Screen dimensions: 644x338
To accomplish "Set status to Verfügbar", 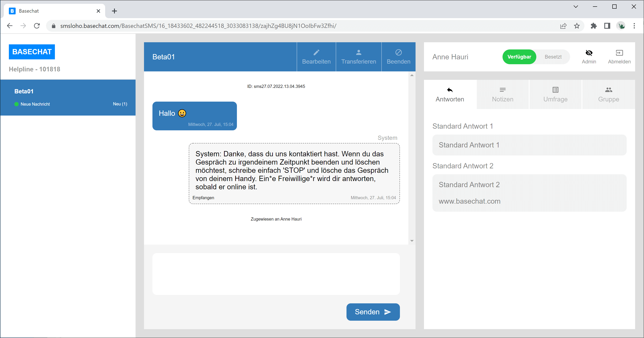I will (x=519, y=57).
